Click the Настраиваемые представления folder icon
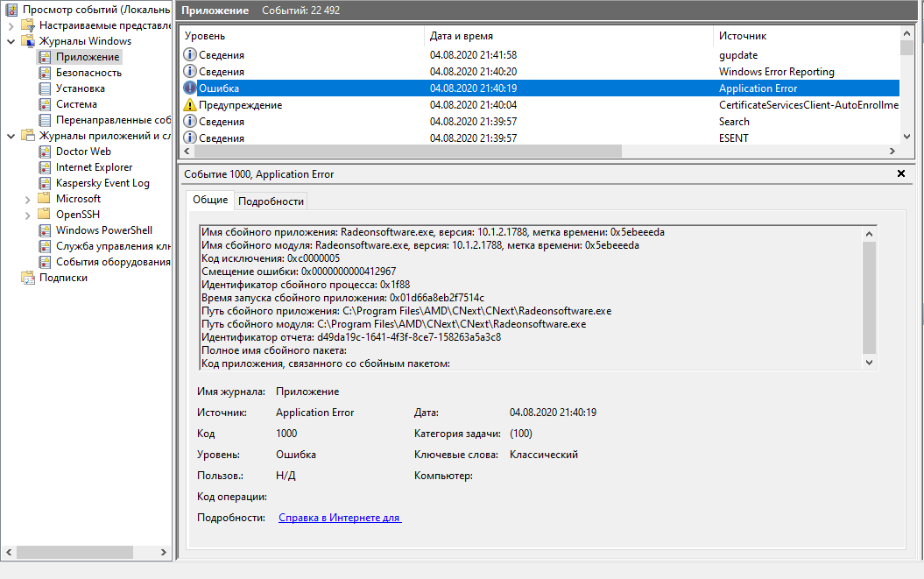The height and width of the screenshot is (579, 924). click(28, 25)
